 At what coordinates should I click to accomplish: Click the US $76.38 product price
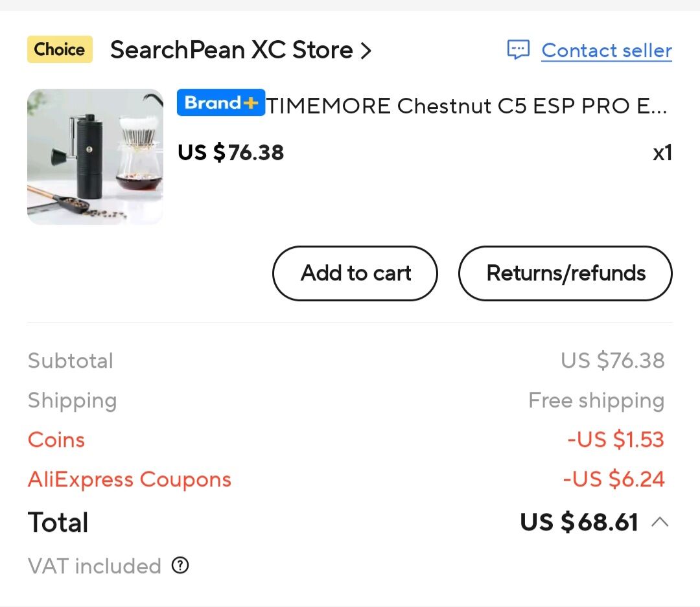tap(231, 153)
